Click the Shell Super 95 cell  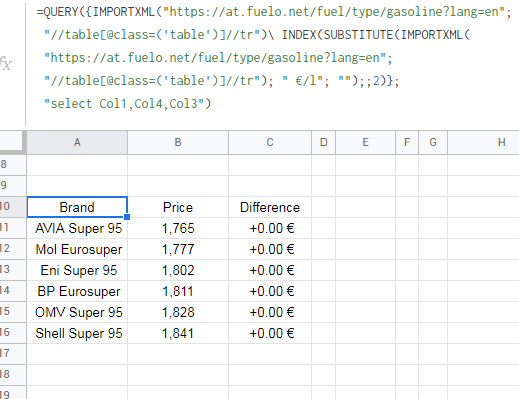point(77,333)
